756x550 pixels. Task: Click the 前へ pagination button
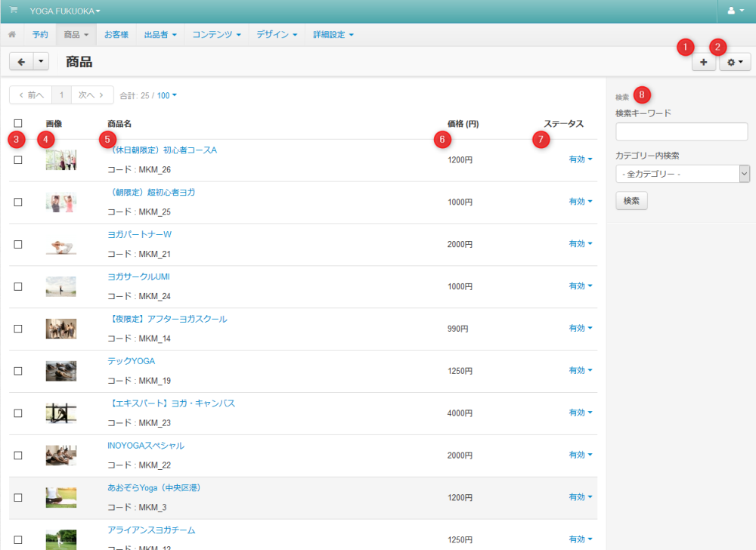click(x=31, y=95)
